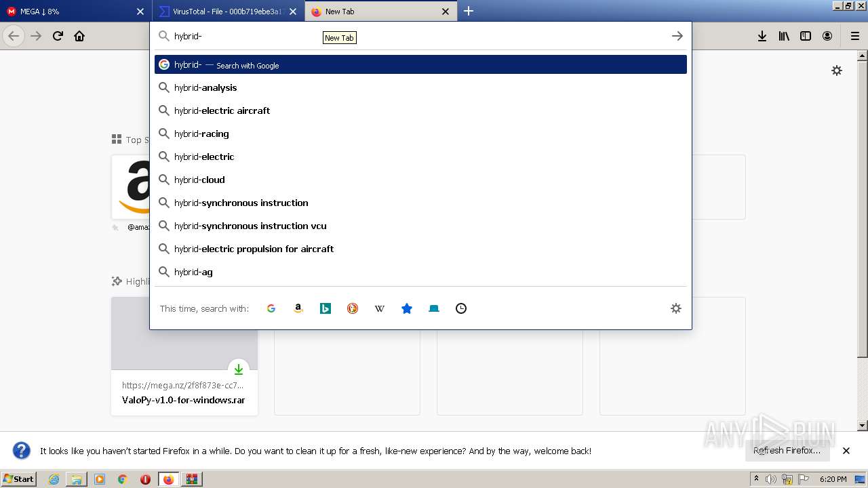Screen dimensions: 868x488
Task: Toggle the sidebar view
Action: click(x=806, y=36)
